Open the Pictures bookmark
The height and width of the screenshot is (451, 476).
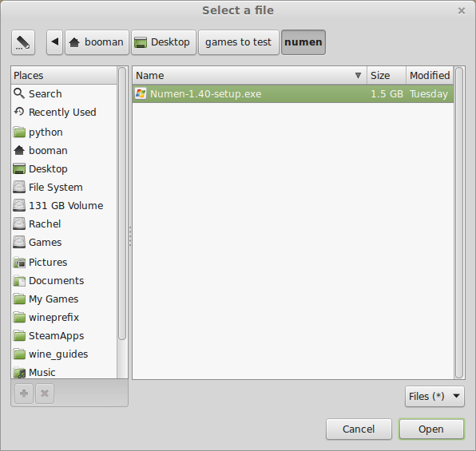[64, 263]
